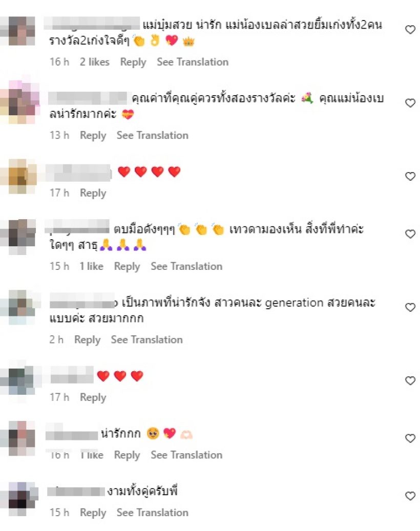
Task: Like the comment mentioning generation
Action: pos(410,307)
